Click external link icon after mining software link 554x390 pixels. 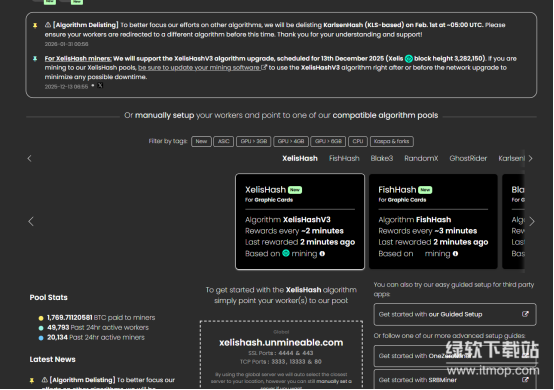coord(264,67)
